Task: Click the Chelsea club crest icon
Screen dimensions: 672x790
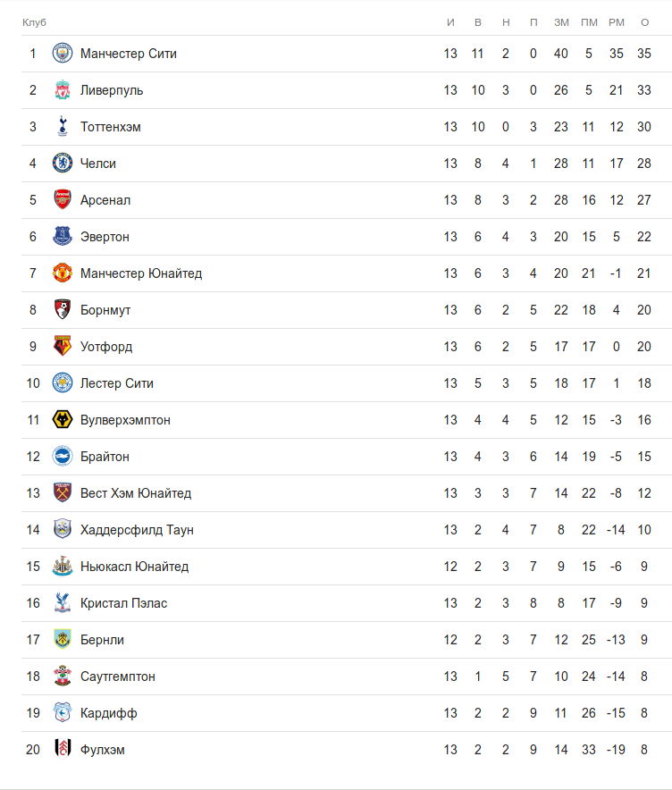Action: pos(63,164)
